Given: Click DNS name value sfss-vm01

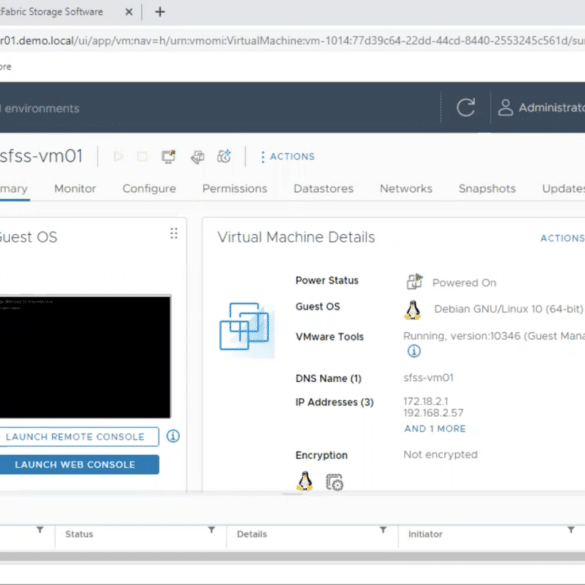Looking at the screenshot, I should pyautogui.click(x=428, y=378).
